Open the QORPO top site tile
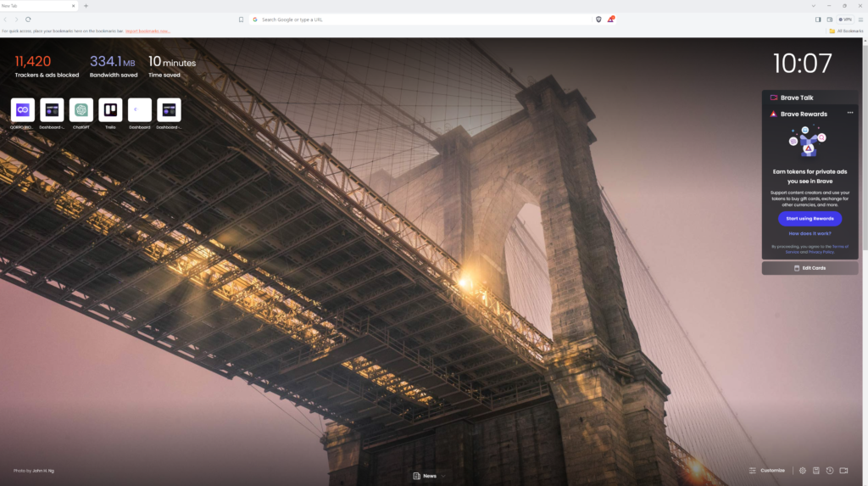 (x=23, y=109)
